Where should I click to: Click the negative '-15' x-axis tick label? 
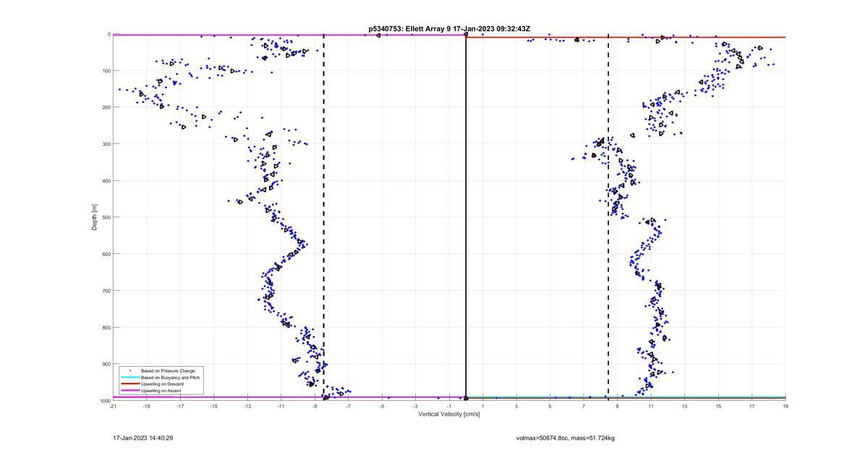pos(214,407)
